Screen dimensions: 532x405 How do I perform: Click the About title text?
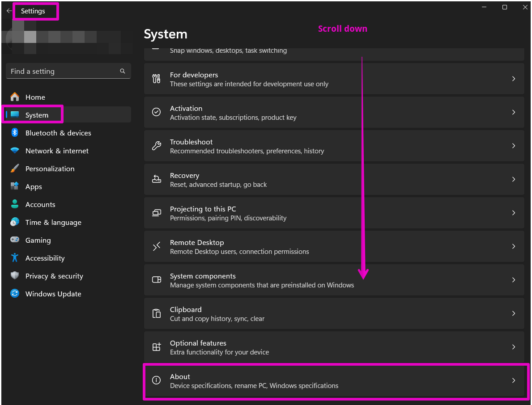pos(180,376)
